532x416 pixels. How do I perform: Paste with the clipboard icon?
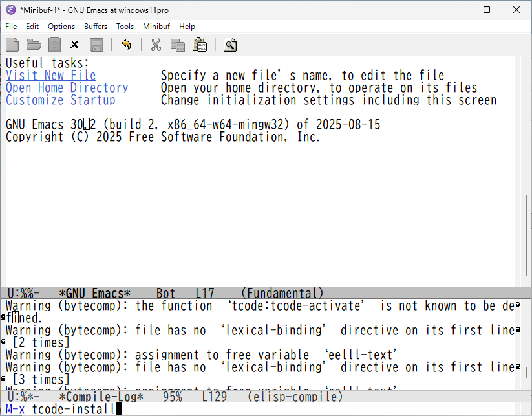[x=200, y=45]
